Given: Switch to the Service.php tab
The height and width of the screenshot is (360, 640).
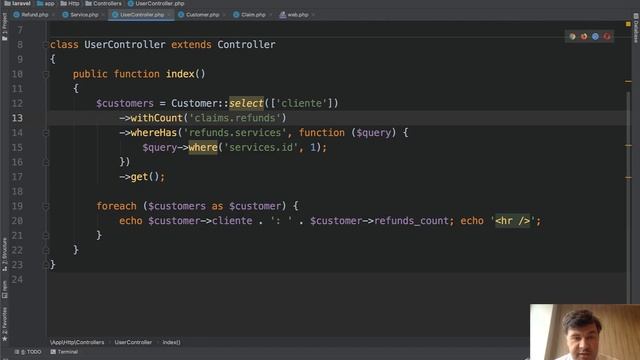Looking at the screenshot, I should [x=80, y=15].
